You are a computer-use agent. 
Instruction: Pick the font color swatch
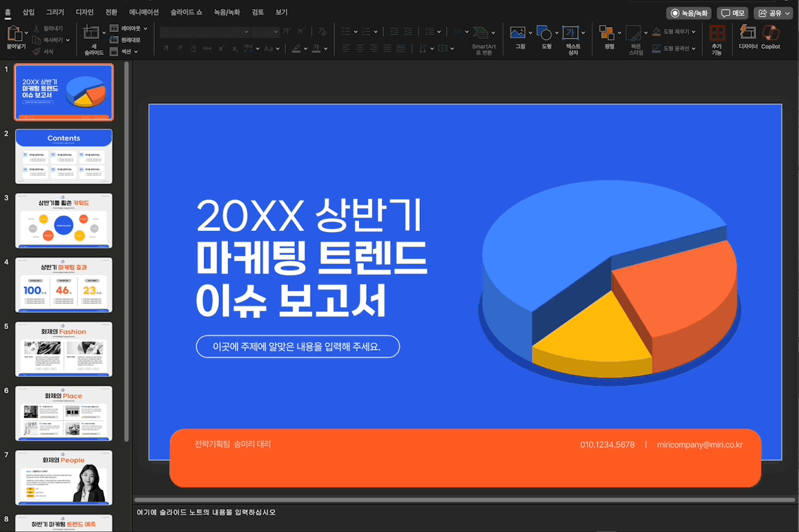316,48
